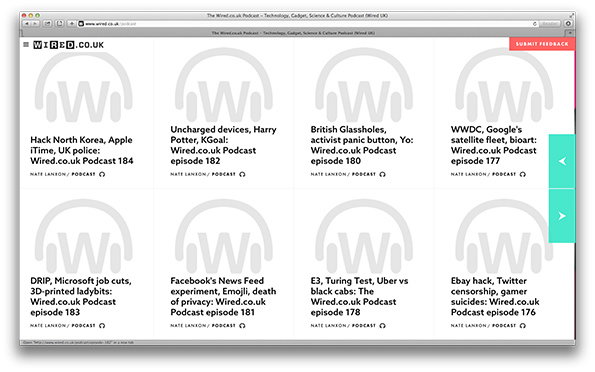The image size is (595, 372).
Task: Open 'Uncharged devices, Harry Potter, KGoal' episode 182
Action: (x=223, y=145)
